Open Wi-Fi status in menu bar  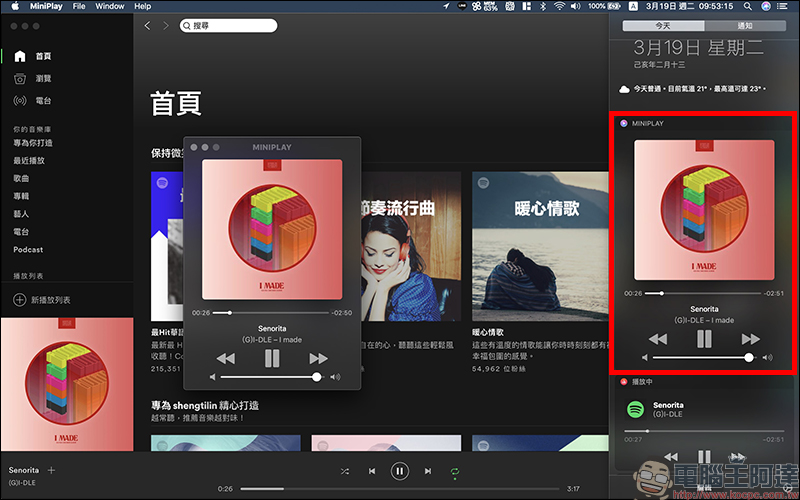click(560, 6)
